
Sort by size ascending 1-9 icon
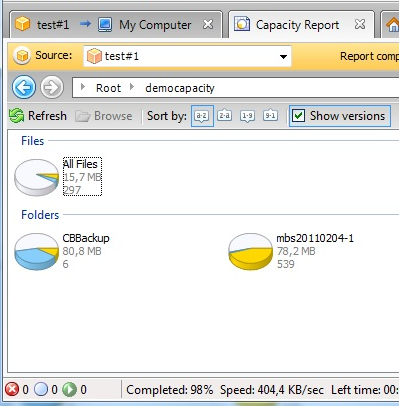[x=247, y=116]
